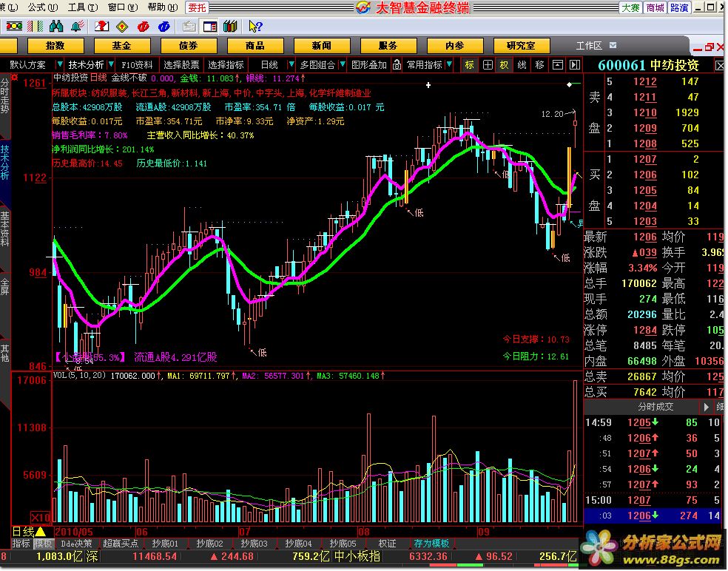This screenshot has height=571, width=728.
Task: Close the 600061 quote panel X icon
Action: point(720,65)
